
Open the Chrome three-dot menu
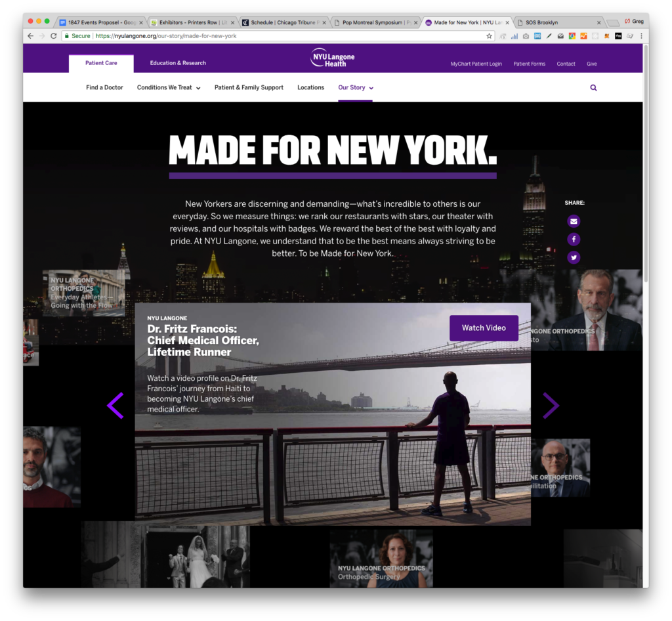(x=641, y=36)
